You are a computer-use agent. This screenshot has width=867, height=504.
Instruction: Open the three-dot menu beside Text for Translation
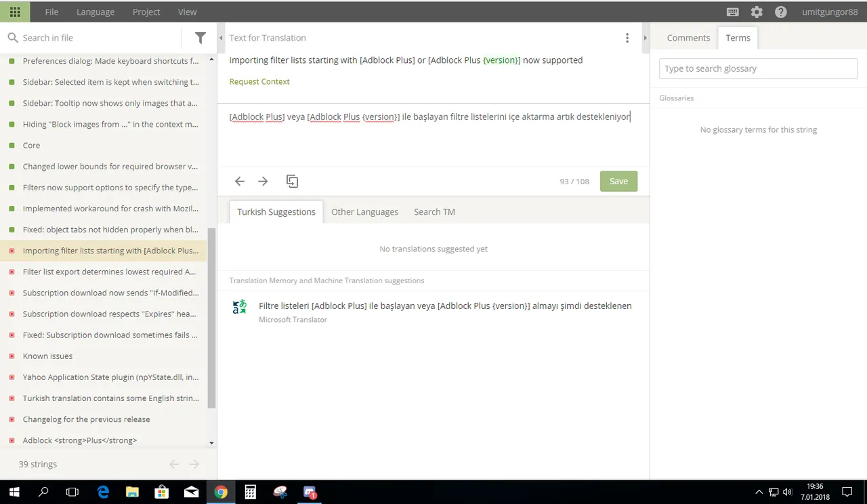627,38
